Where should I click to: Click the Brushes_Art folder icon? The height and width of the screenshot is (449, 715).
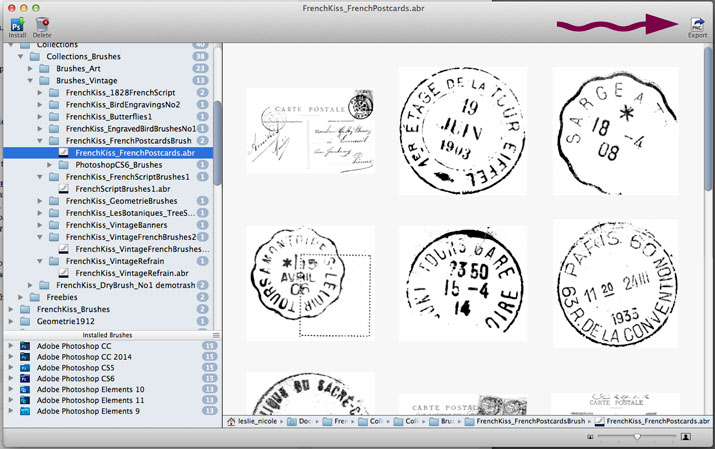pyautogui.click(x=45, y=68)
